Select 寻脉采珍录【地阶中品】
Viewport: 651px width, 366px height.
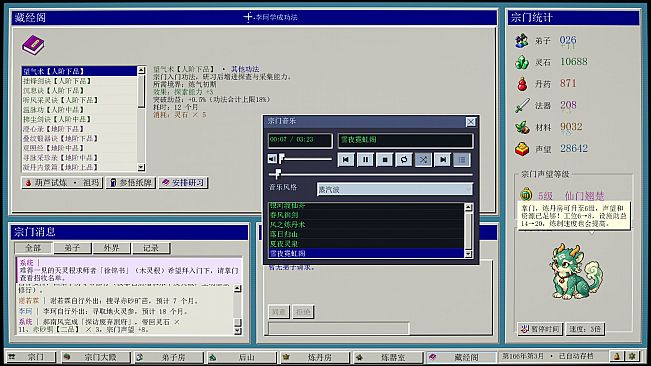[79, 158]
